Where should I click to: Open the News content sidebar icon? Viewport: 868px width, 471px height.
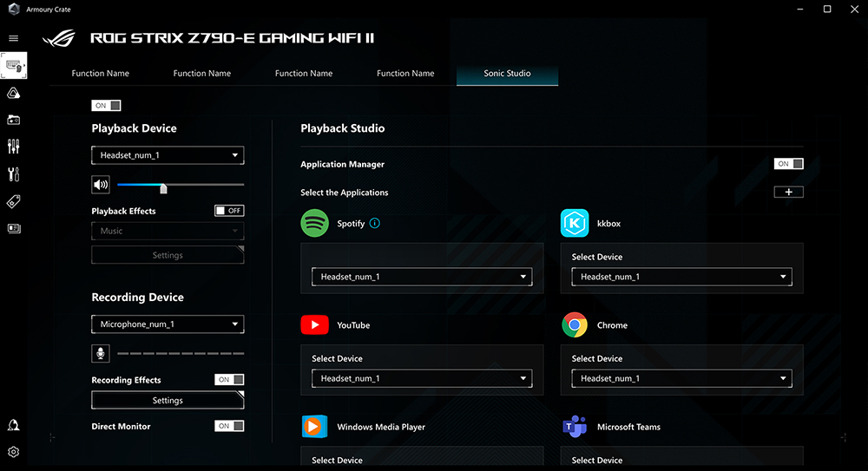coord(13,228)
